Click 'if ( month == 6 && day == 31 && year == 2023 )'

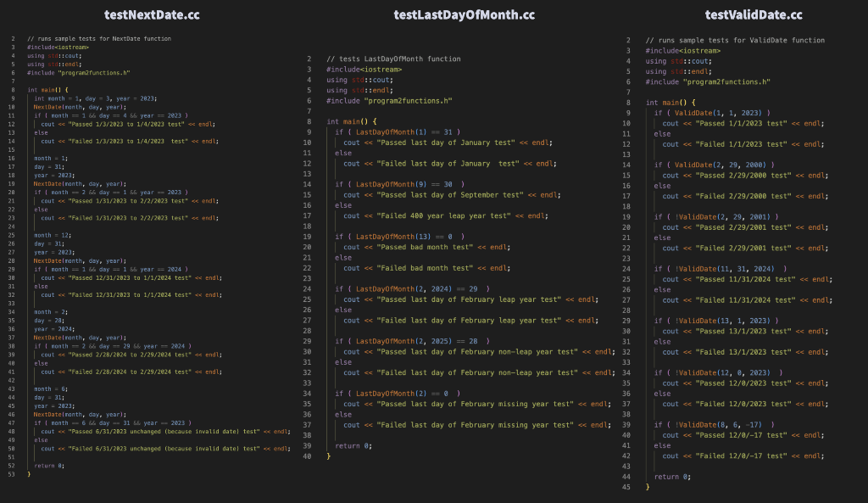(x=113, y=423)
